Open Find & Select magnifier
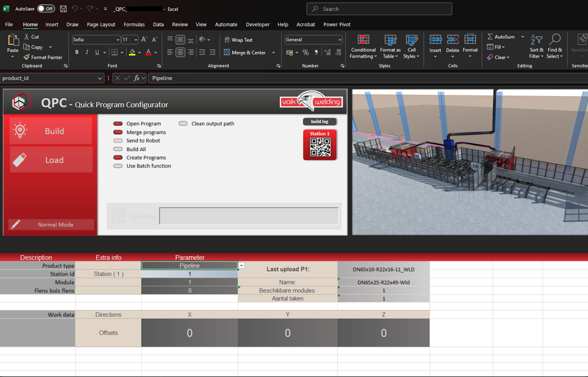This screenshot has height=377, width=588. click(x=554, y=46)
